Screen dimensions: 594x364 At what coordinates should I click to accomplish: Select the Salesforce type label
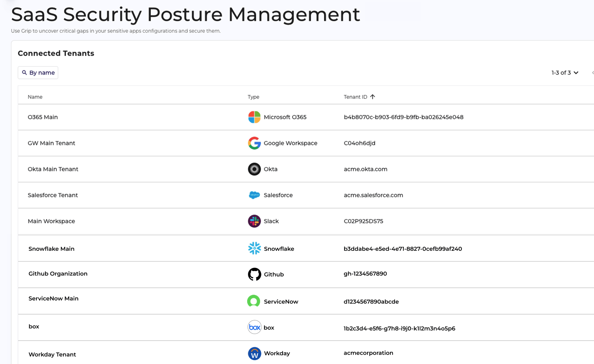point(278,195)
